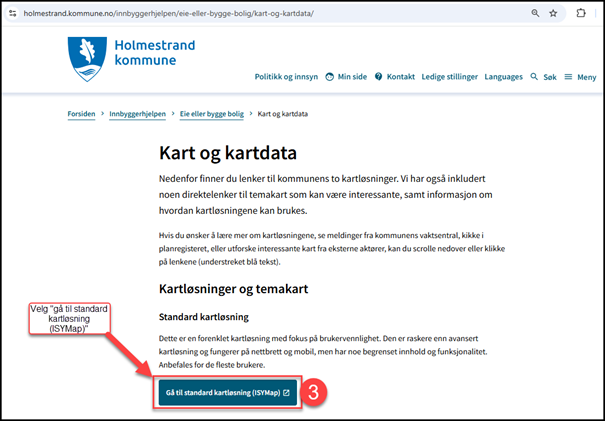Click the Holmestrand kommune name text
Viewport: 605px width, 421px height.
(155, 52)
